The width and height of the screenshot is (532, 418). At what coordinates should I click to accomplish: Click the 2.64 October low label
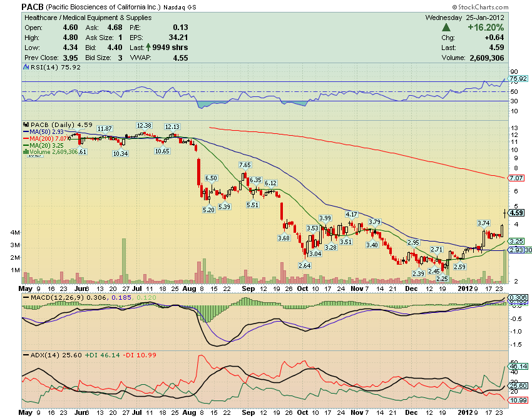(x=305, y=265)
